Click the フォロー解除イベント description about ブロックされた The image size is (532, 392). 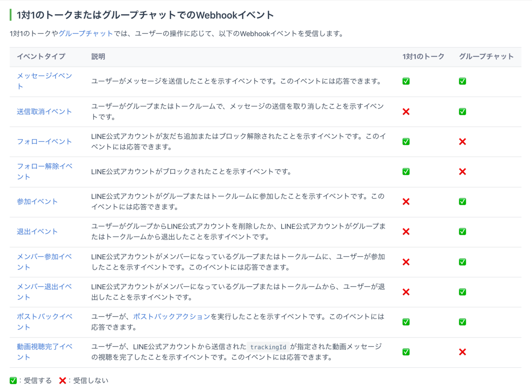(x=191, y=171)
